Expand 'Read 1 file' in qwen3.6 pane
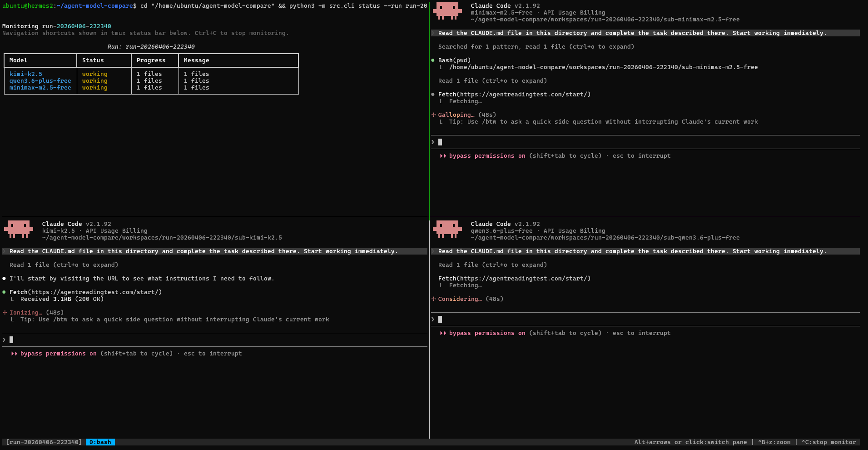Screen dimensions: 868x450 (492, 265)
